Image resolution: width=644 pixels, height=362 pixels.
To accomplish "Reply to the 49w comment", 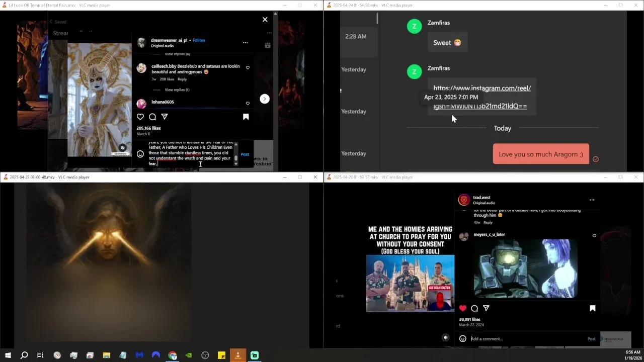I will point(488,222).
